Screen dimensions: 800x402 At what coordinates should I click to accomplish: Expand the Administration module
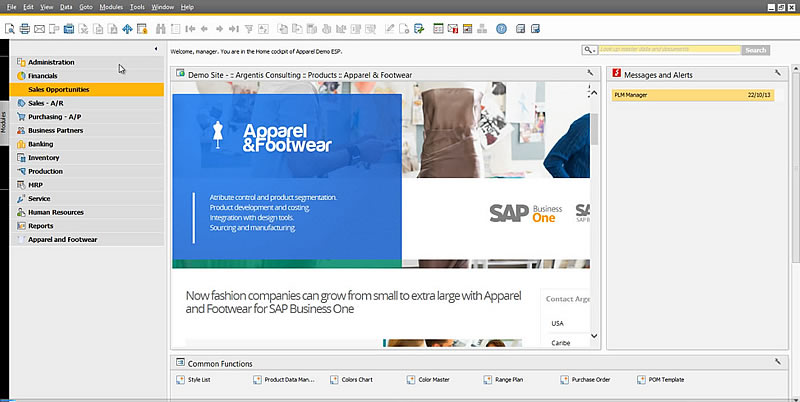51,62
